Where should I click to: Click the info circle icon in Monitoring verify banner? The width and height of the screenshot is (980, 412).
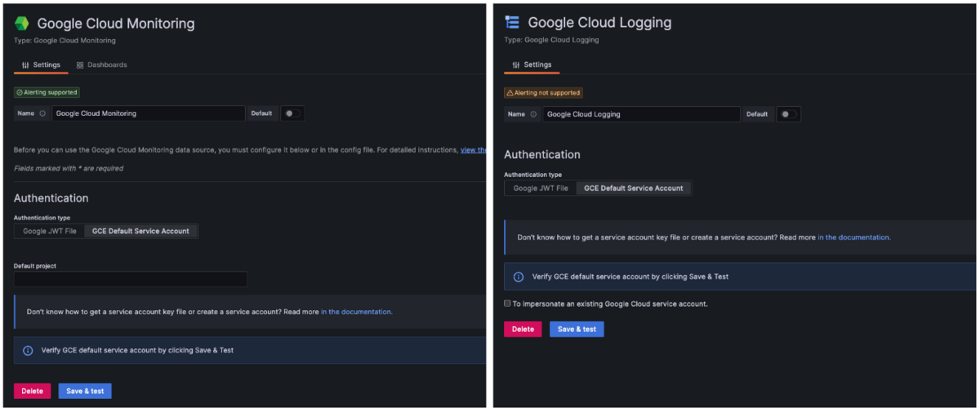(x=27, y=350)
